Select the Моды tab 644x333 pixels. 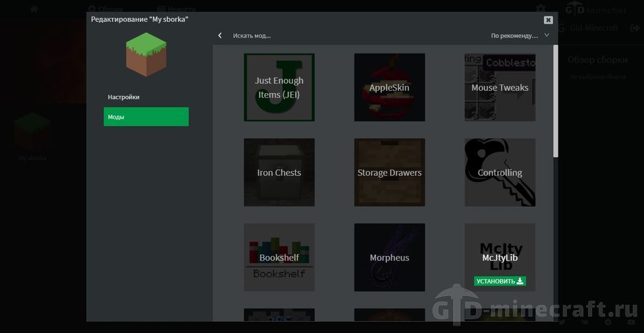tap(146, 117)
